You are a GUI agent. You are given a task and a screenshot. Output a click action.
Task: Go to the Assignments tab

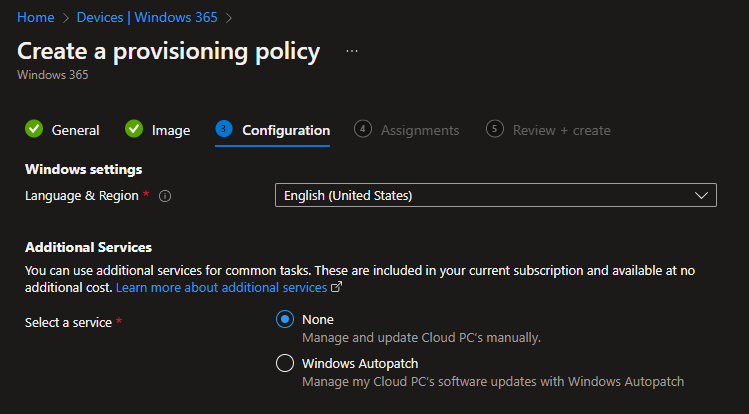pos(420,130)
